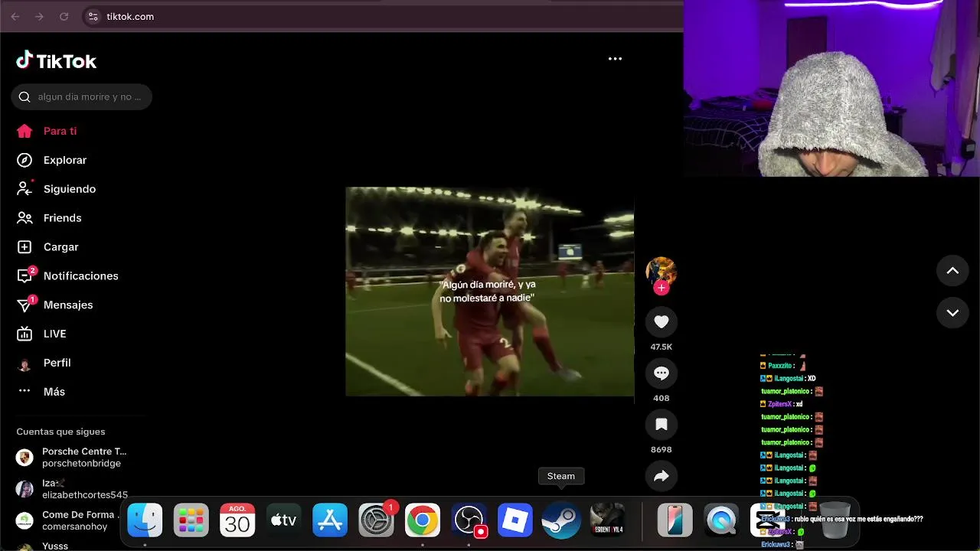Image resolution: width=980 pixels, height=551 pixels.
Task: Click the 47.5K likes count
Action: pyautogui.click(x=661, y=347)
